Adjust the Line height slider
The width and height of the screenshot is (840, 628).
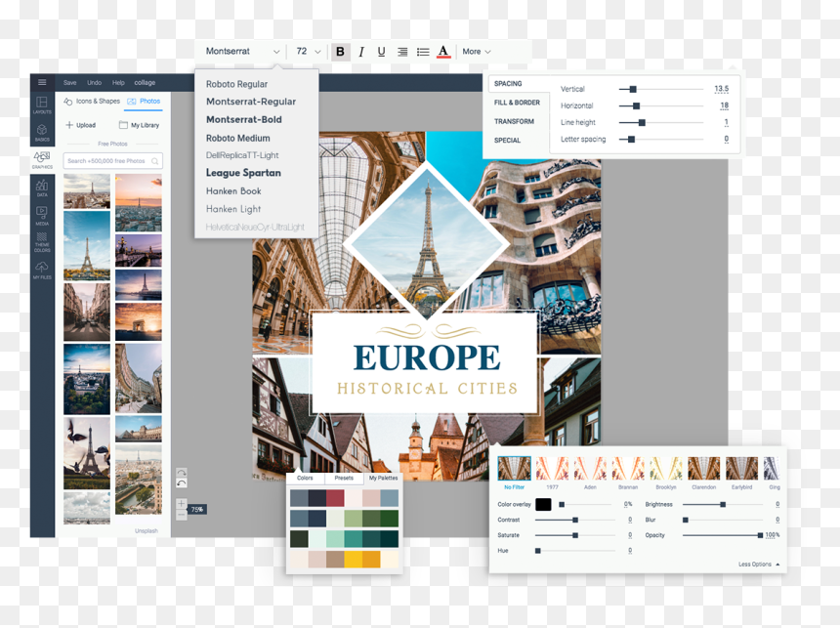point(660,123)
